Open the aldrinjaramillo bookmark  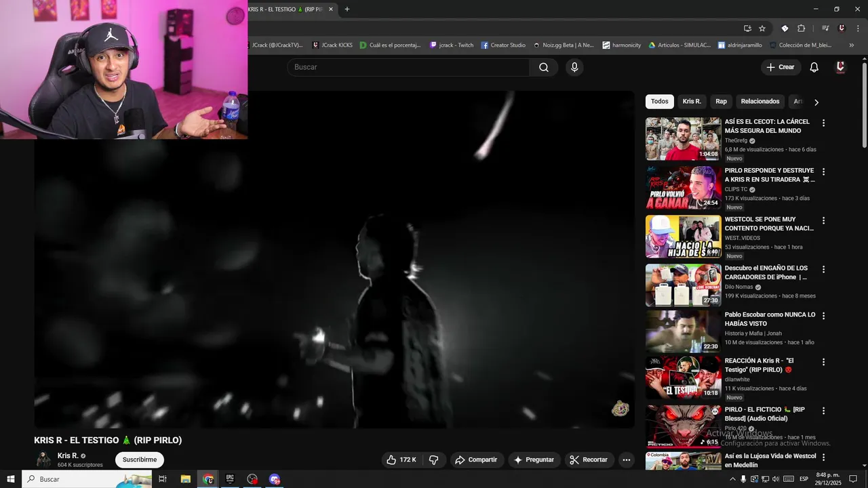pos(740,45)
